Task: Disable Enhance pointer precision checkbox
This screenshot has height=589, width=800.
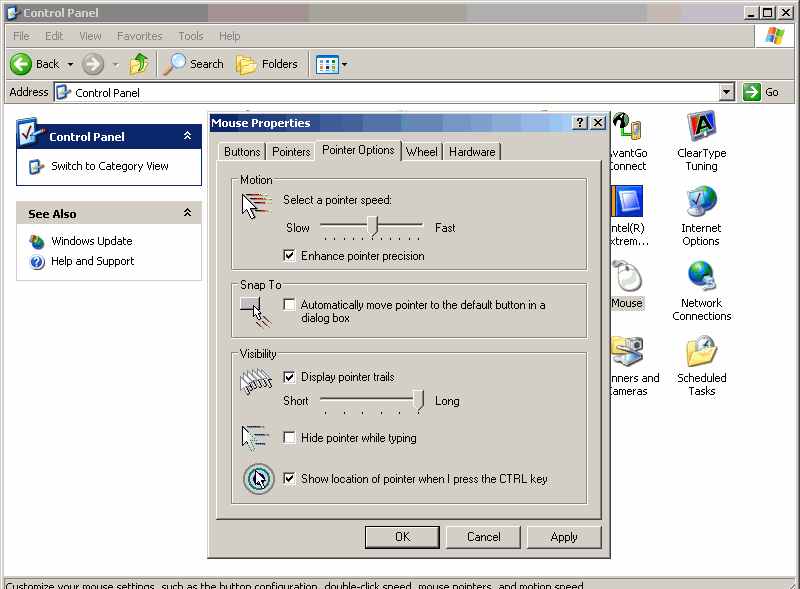Action: click(x=289, y=255)
